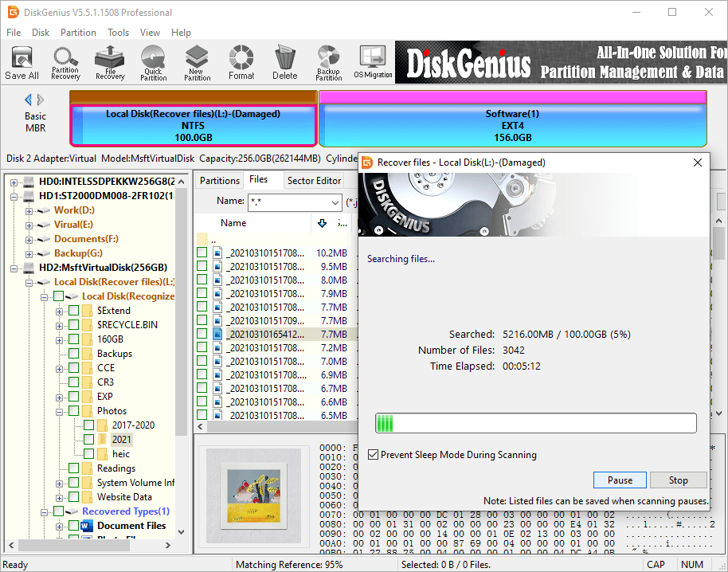Screen dimensions: 728x572
Task: Toggle Prevent Sleep Mode During Scanning checkbox
Action: click(x=373, y=455)
